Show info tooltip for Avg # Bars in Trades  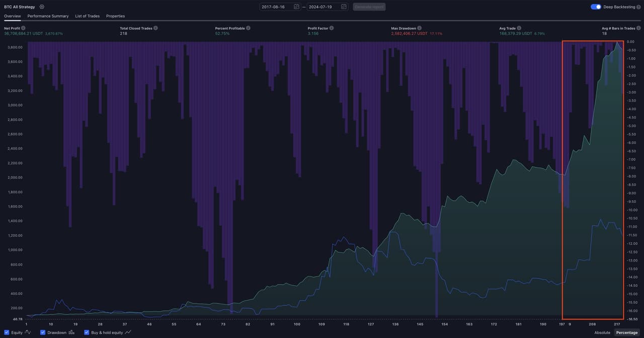(639, 28)
